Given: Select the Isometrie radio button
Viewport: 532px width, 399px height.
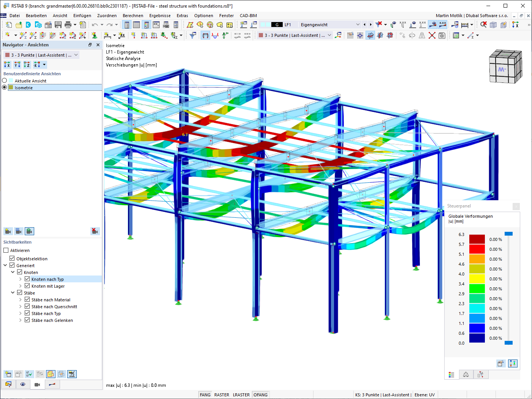Looking at the screenshot, I should coord(5,87).
